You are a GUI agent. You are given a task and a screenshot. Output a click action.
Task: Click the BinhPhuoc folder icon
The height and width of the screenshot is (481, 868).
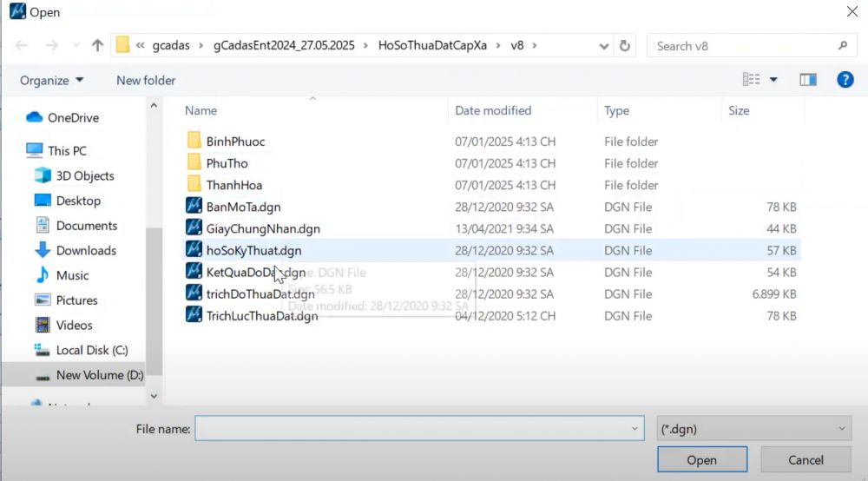pos(194,142)
